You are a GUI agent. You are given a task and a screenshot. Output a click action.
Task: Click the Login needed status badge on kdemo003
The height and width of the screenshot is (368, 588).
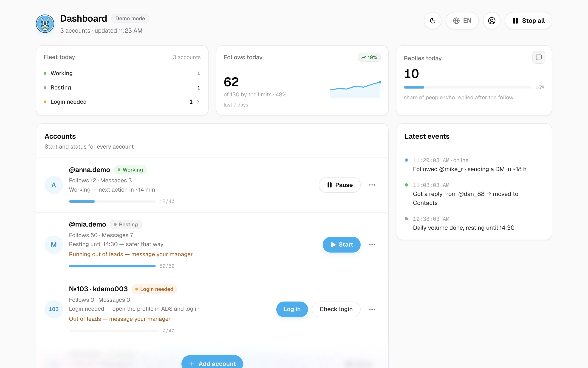(154, 289)
